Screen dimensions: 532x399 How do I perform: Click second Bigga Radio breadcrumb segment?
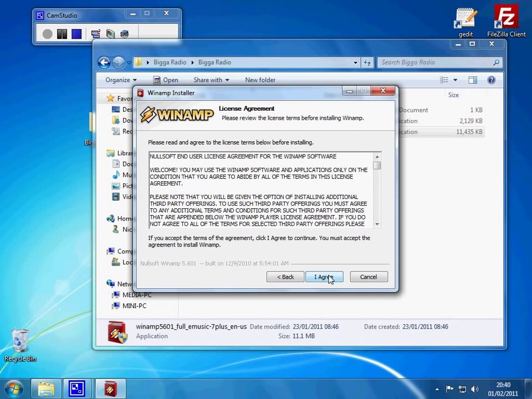(214, 63)
